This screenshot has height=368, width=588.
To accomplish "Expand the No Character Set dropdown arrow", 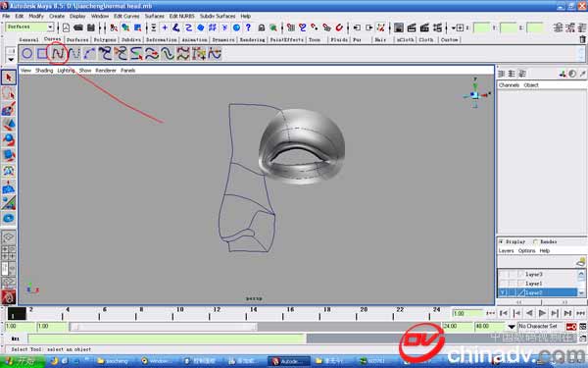I will click(512, 327).
